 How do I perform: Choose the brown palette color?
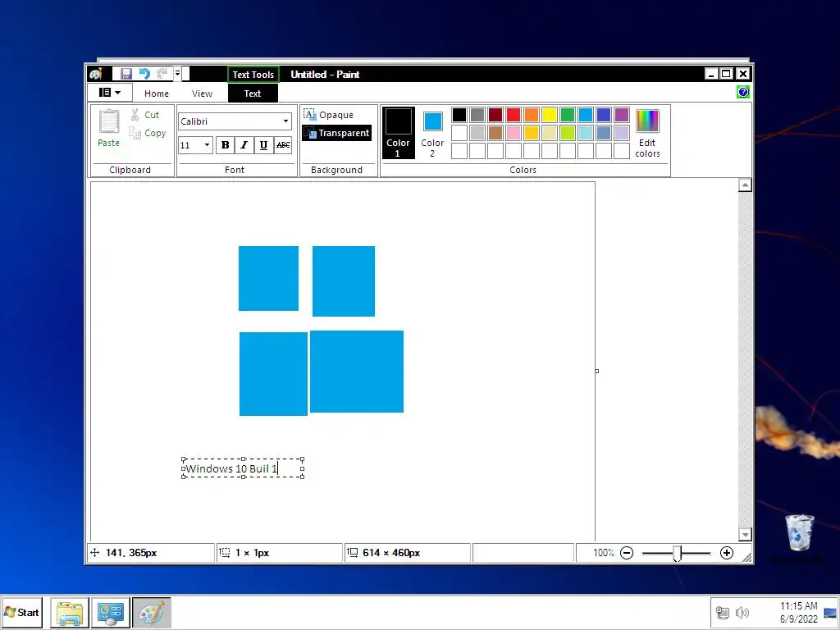[x=495, y=132]
